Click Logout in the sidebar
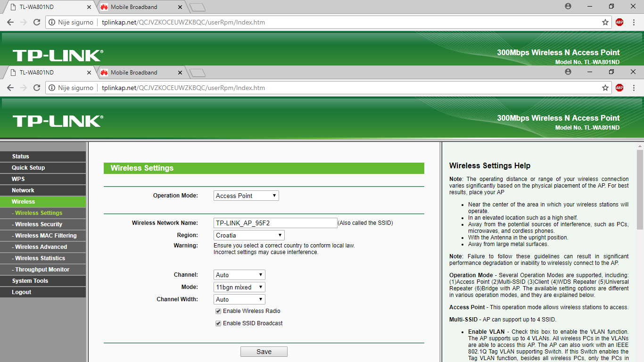This screenshot has width=644, height=362. (43, 292)
